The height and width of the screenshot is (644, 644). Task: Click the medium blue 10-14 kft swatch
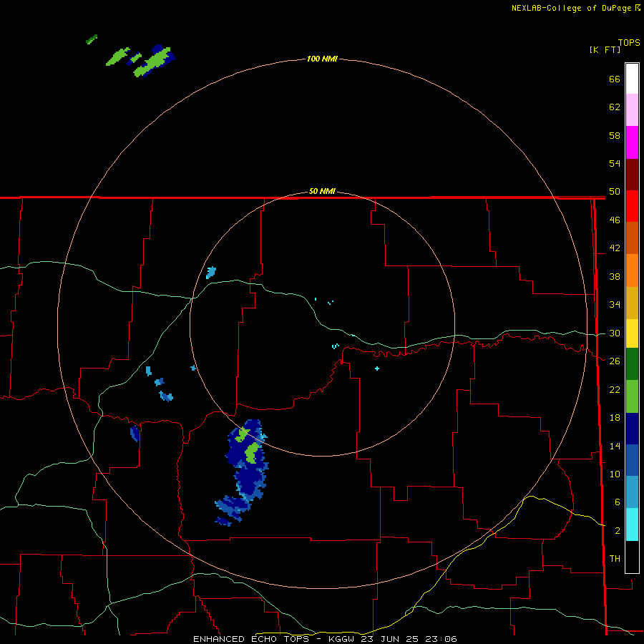tap(632, 460)
